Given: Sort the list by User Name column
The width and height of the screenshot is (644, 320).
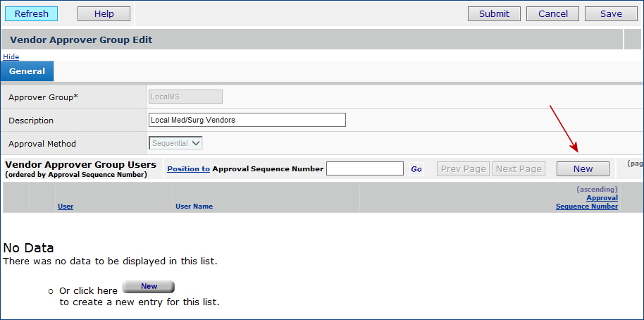Looking at the screenshot, I should point(194,207).
